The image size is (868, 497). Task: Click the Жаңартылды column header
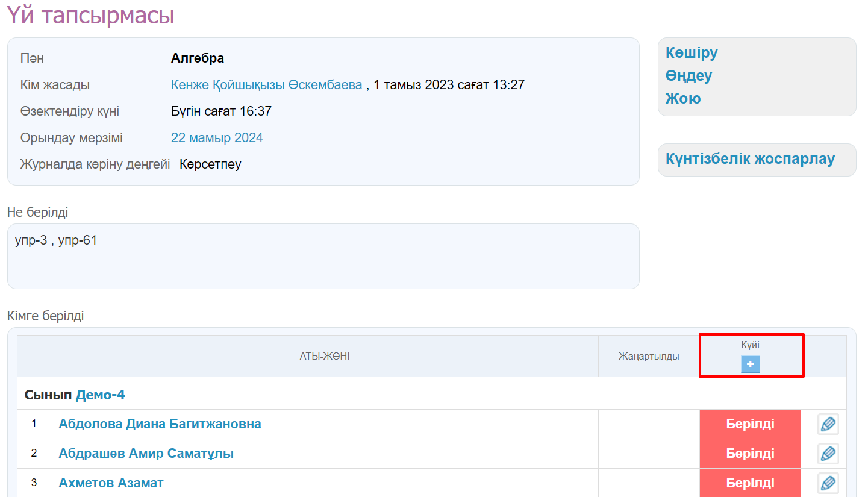tap(648, 357)
